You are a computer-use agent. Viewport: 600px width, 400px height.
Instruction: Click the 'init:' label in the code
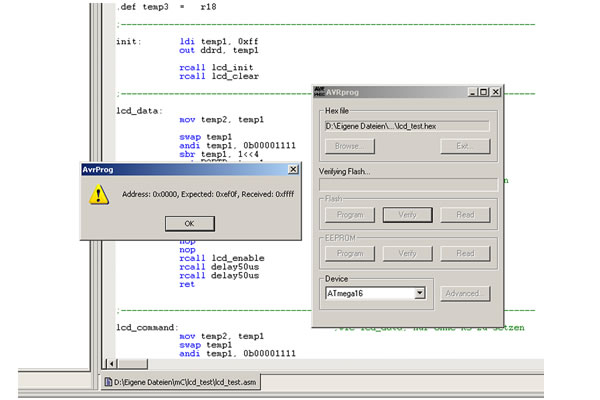129,41
